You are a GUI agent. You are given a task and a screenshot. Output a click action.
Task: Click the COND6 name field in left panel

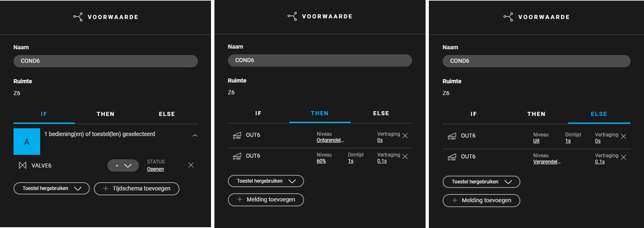click(105, 61)
